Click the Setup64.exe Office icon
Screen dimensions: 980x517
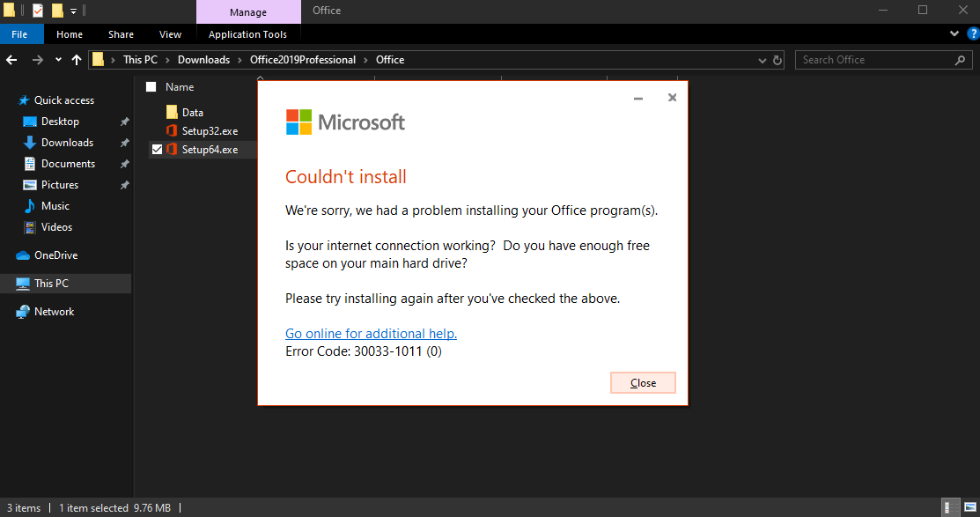172,150
